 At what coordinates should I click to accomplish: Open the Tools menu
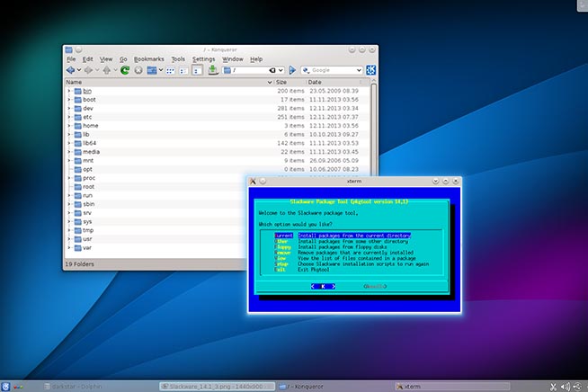click(178, 59)
